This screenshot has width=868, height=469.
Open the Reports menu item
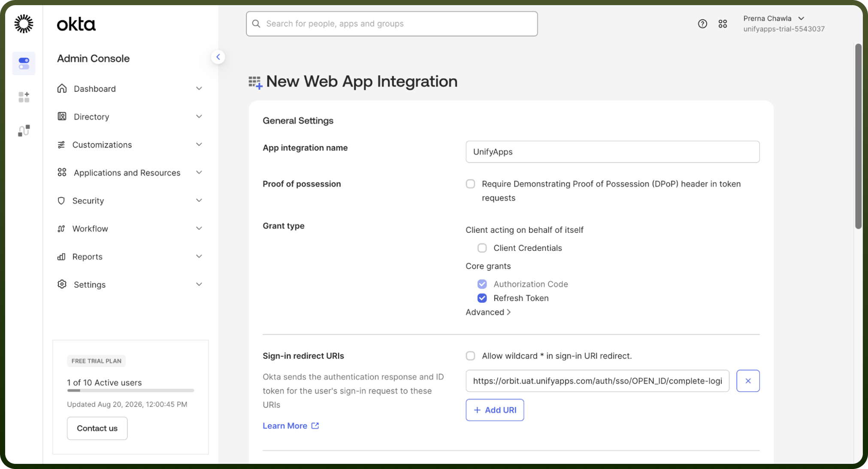click(130, 257)
